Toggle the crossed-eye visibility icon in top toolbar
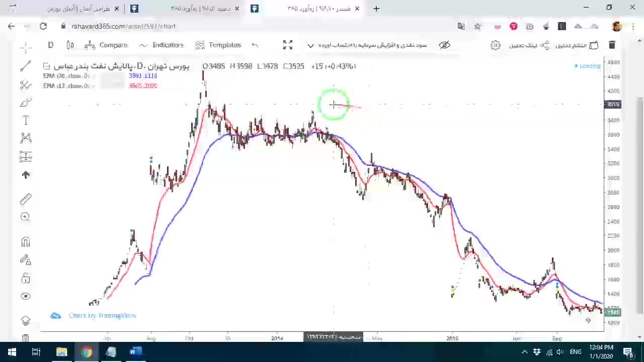Screen dimensions: 644x362 click(444, 45)
